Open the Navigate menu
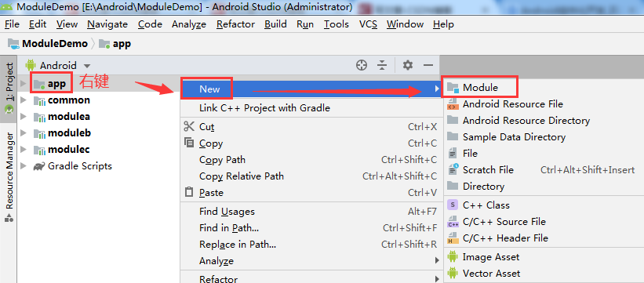 click(107, 24)
